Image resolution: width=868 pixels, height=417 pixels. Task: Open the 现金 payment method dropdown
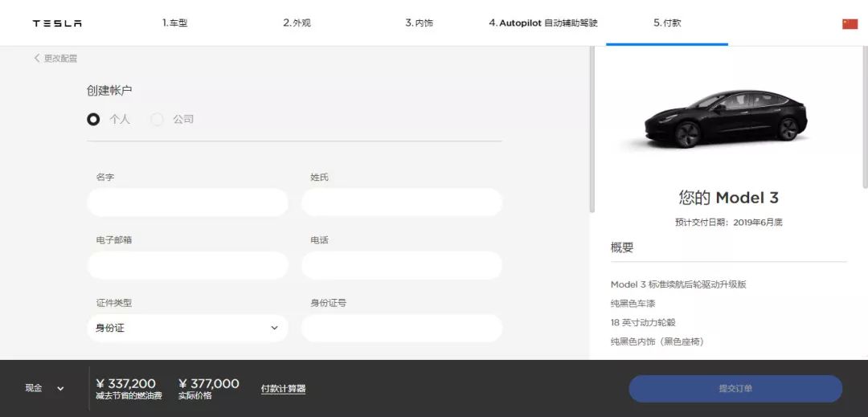coord(44,388)
